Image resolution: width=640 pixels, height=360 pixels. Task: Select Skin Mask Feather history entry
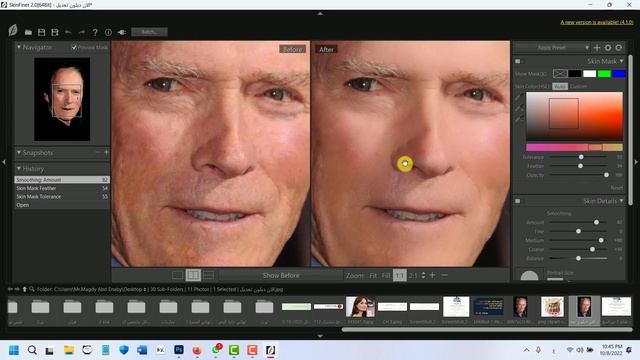pos(62,188)
